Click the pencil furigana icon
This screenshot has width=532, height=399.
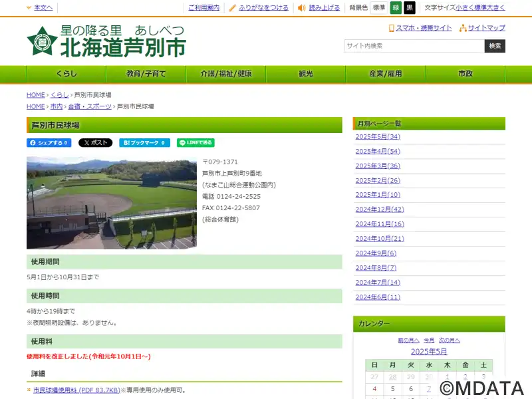(x=232, y=8)
